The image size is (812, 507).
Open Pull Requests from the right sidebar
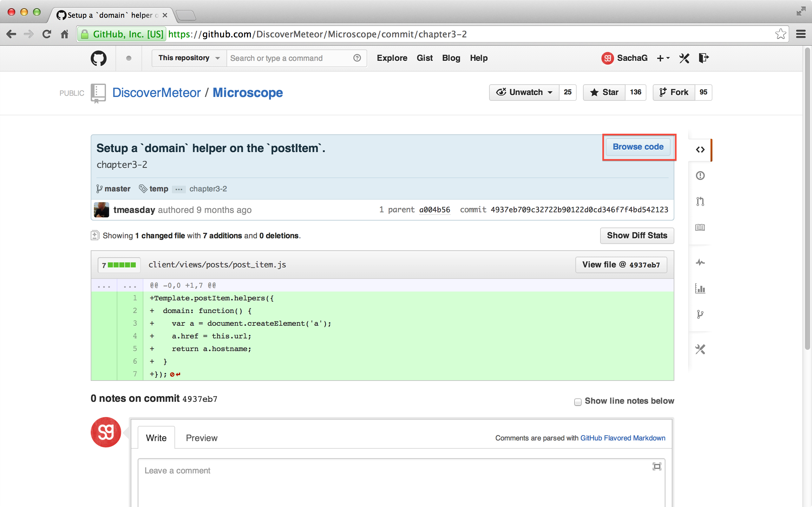point(700,201)
